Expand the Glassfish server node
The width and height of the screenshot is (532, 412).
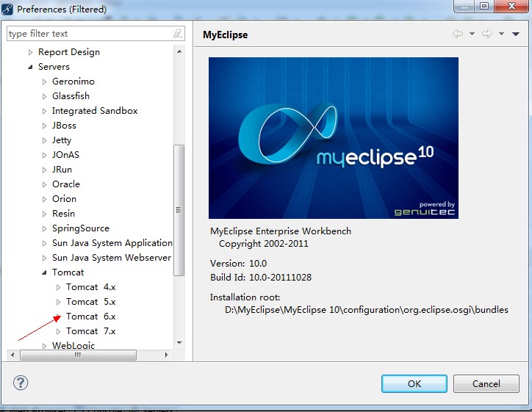(x=44, y=96)
